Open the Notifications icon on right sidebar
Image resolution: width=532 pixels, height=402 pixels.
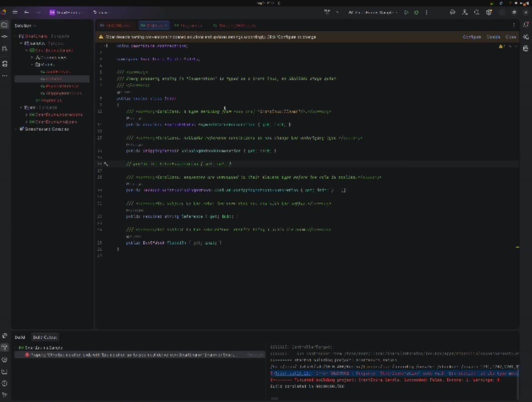coord(526,25)
